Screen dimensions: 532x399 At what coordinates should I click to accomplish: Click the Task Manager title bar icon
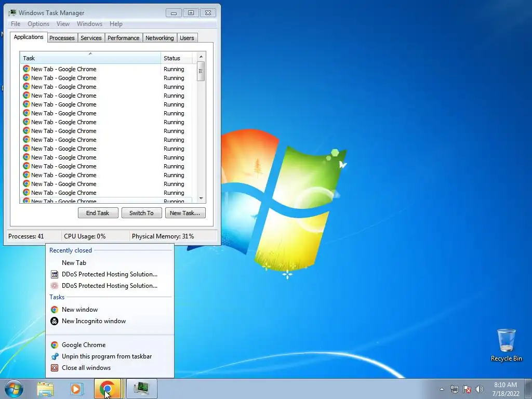12,12
